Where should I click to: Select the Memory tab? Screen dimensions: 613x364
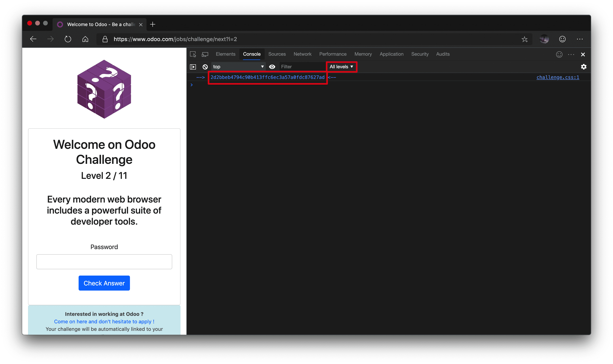pyautogui.click(x=363, y=54)
